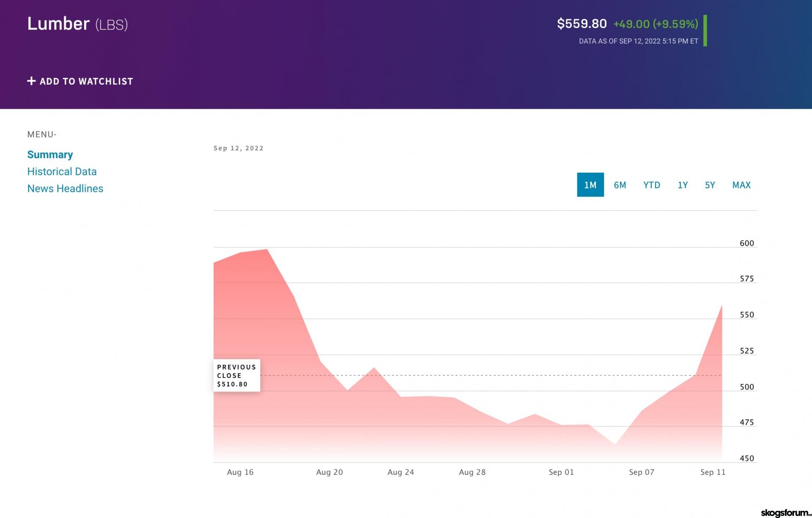Screen dimensions: 812x518
Task: Click the +49.00 (+9.59%) change value
Action: click(x=656, y=24)
